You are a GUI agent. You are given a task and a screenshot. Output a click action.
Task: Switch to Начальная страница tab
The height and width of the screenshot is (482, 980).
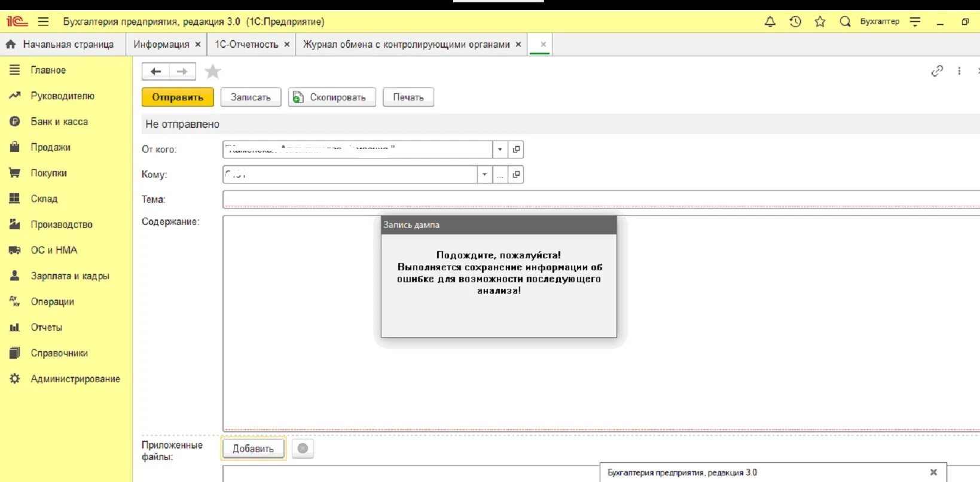[x=63, y=44]
